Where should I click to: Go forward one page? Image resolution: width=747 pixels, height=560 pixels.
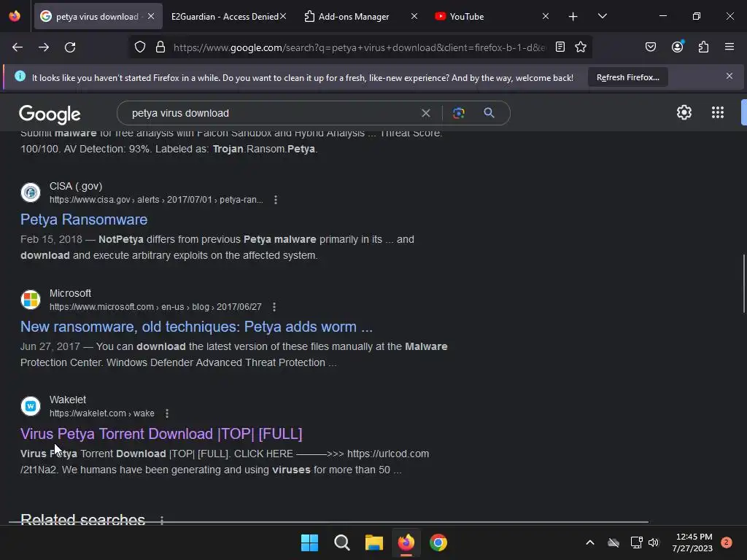tap(44, 47)
